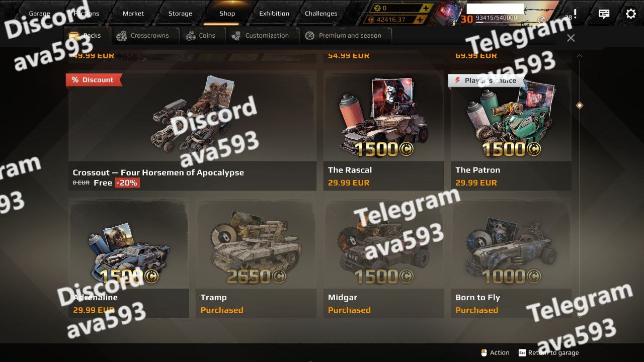Close the shop panel with X
The width and height of the screenshot is (644, 362).
pos(571,38)
